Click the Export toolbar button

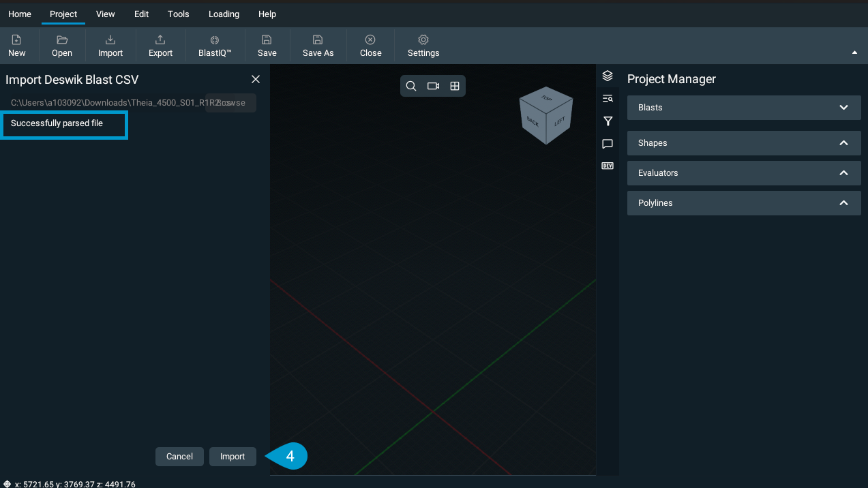(160, 46)
